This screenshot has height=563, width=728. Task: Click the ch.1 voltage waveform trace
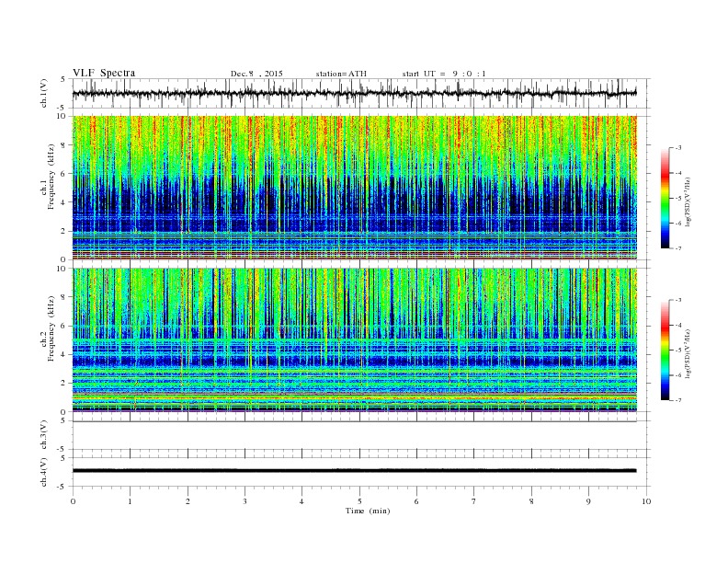coord(354,93)
